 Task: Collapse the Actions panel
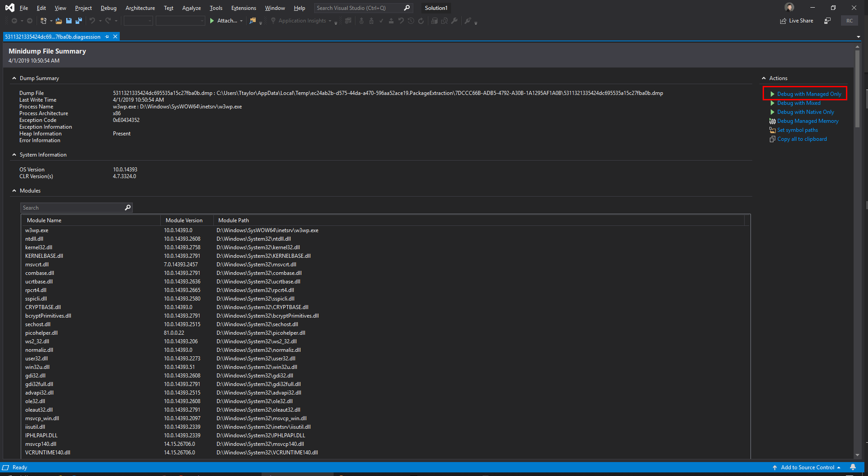pyautogui.click(x=764, y=78)
